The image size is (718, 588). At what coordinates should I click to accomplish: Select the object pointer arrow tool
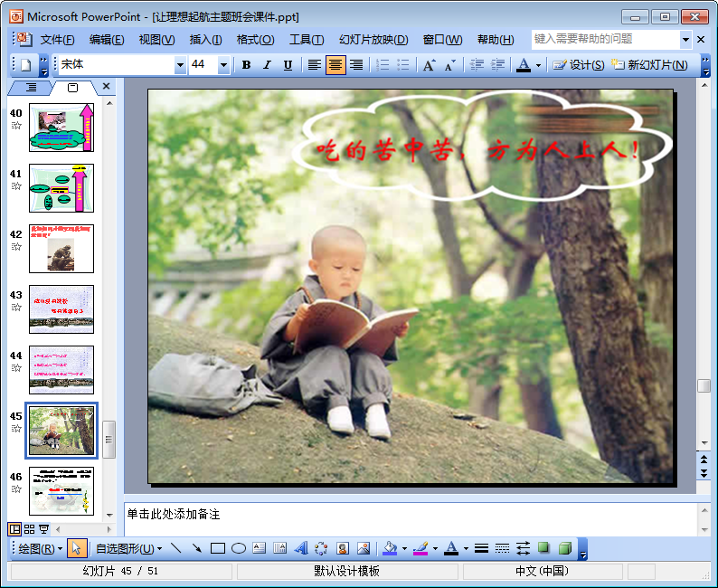tap(77, 548)
